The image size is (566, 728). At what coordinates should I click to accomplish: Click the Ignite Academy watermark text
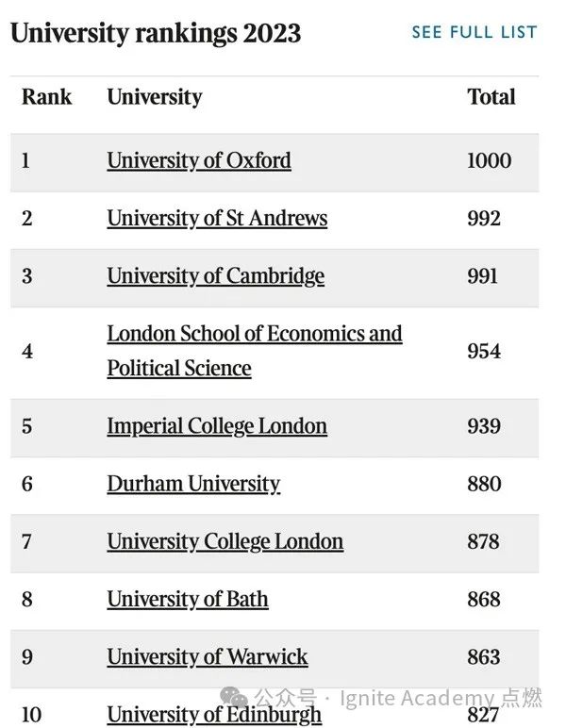pyautogui.click(x=441, y=699)
